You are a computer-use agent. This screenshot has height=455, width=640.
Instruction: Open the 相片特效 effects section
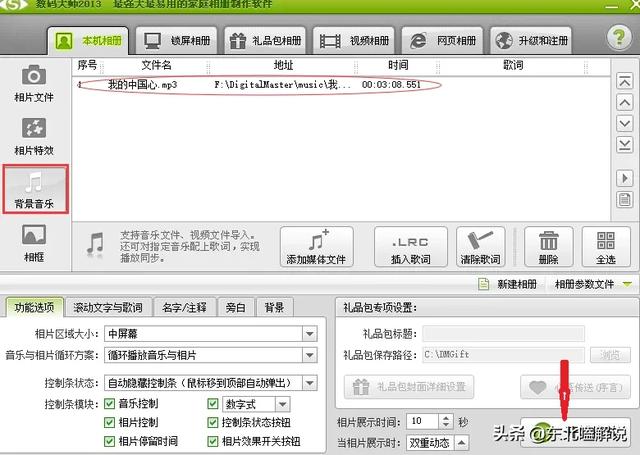[x=34, y=136]
